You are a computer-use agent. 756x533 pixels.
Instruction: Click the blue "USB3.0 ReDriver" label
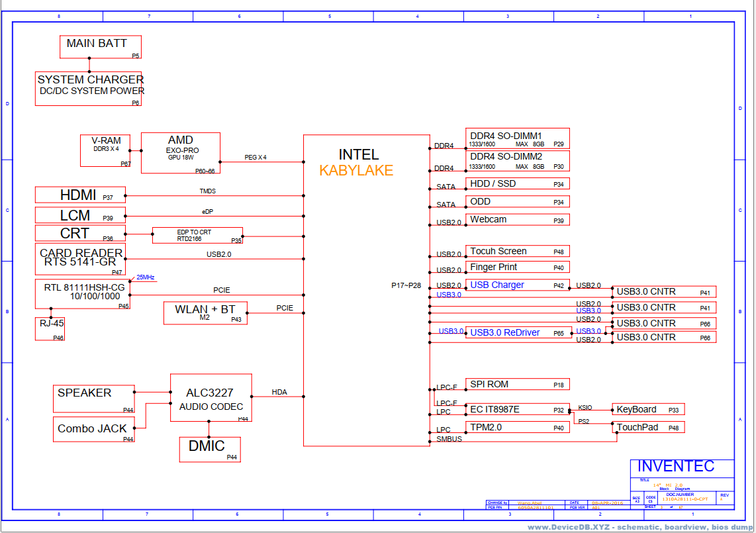[x=505, y=333]
